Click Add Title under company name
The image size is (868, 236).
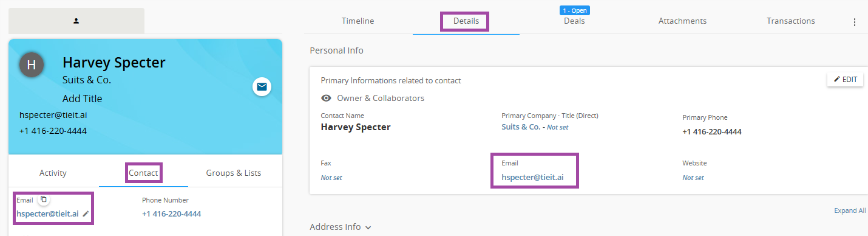pos(83,99)
